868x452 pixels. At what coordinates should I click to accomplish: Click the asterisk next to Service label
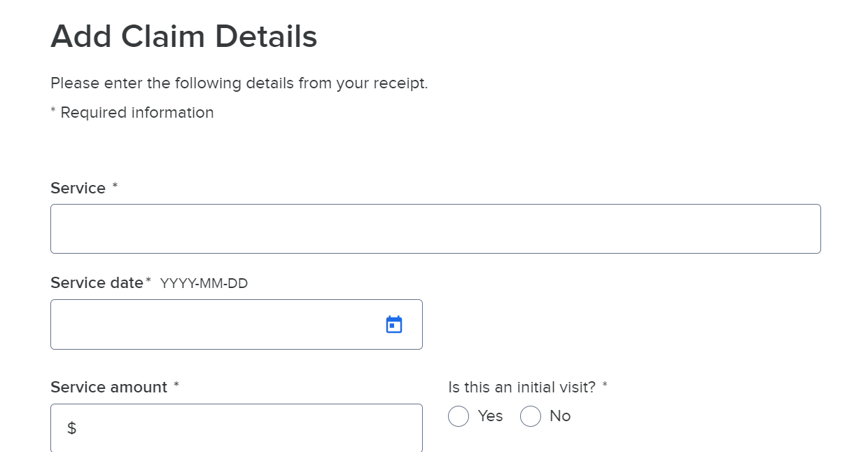(115, 186)
